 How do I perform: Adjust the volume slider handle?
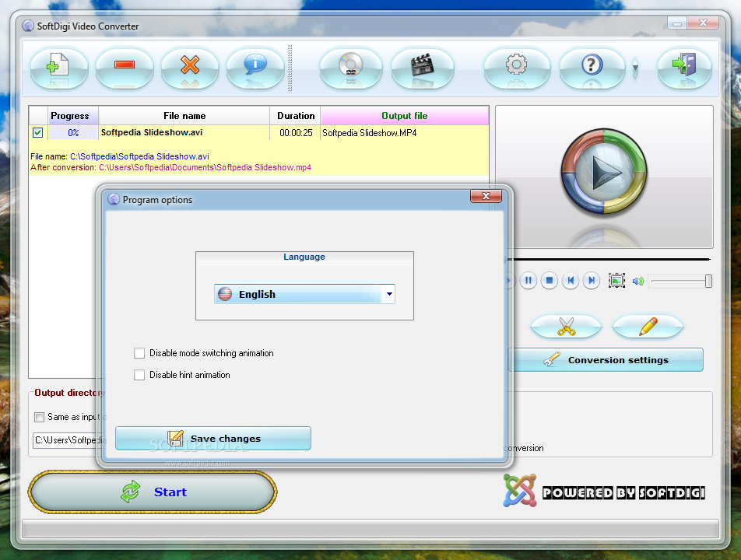pyautogui.click(x=708, y=281)
